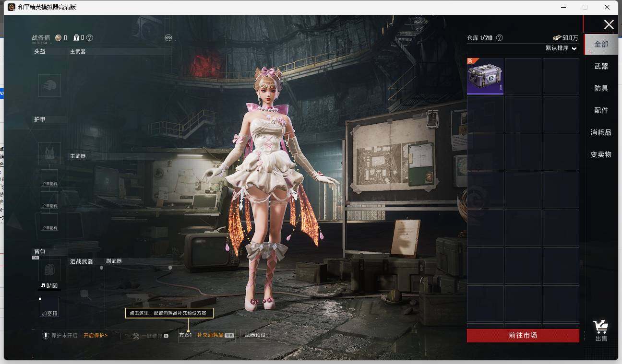The height and width of the screenshot is (364, 622).
Task: Open the 加密箱 secure box slot
Action: [x=49, y=307]
